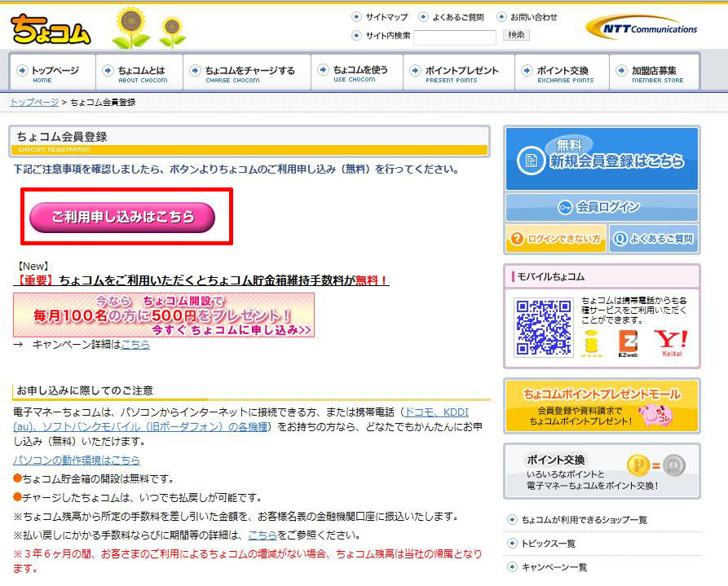Open トピックス一覧 link

[549, 544]
